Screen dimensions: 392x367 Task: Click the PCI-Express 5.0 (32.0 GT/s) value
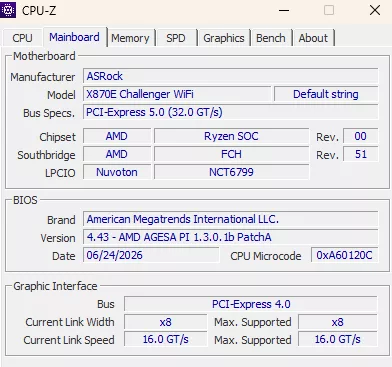pos(231,112)
